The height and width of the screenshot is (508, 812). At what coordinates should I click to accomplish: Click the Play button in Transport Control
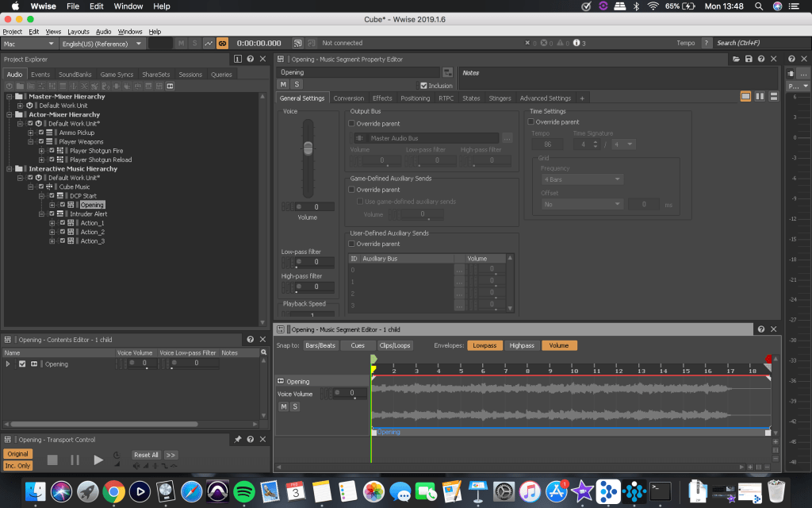tap(98, 460)
